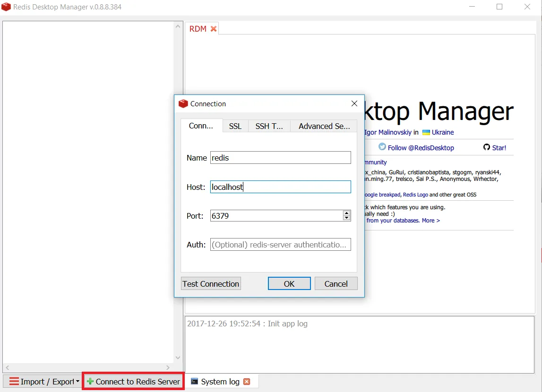The width and height of the screenshot is (542, 392).
Task: Open the Follow @RedisDesktop link
Action: click(421, 147)
